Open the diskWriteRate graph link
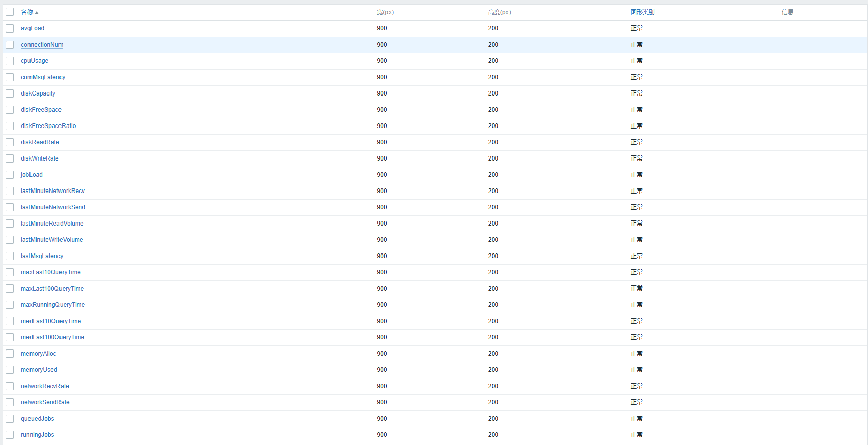Viewport: 868px width, 445px height. (x=40, y=158)
